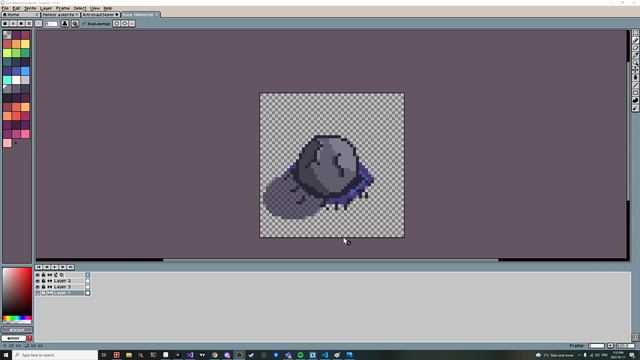
Task: Click first selection mode icon in context bar
Action: 5,24
